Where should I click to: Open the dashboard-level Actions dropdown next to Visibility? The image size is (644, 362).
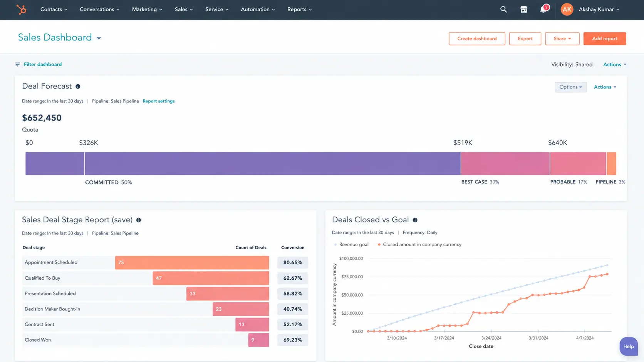pyautogui.click(x=615, y=64)
